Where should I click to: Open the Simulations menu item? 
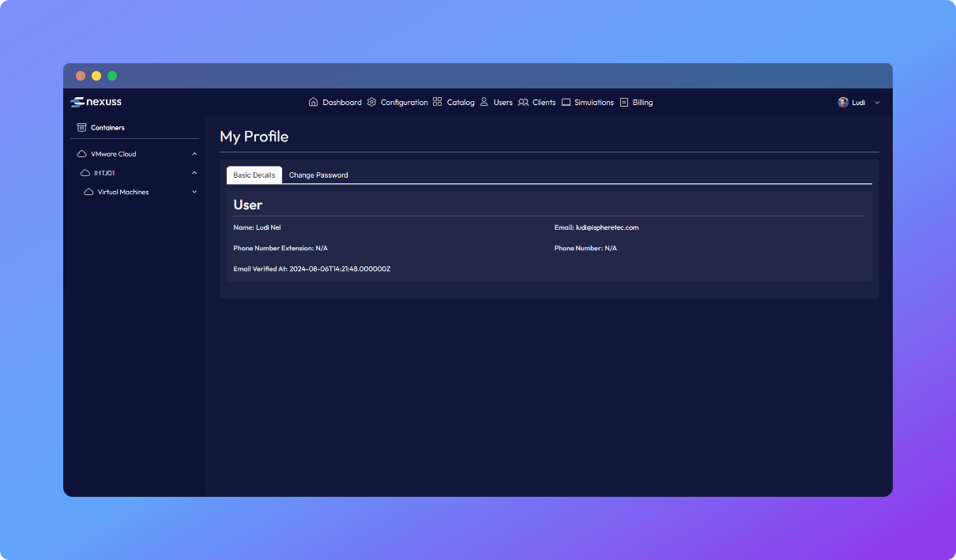[x=593, y=103]
